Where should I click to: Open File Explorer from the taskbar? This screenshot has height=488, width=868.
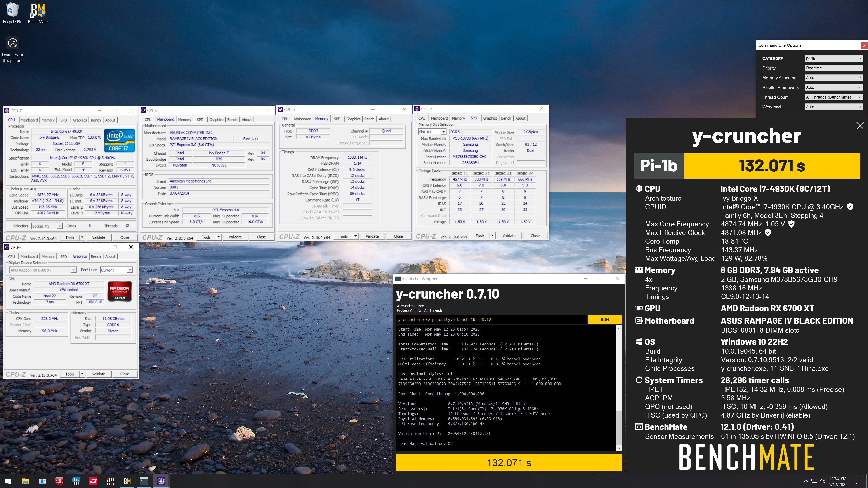[x=25, y=481]
